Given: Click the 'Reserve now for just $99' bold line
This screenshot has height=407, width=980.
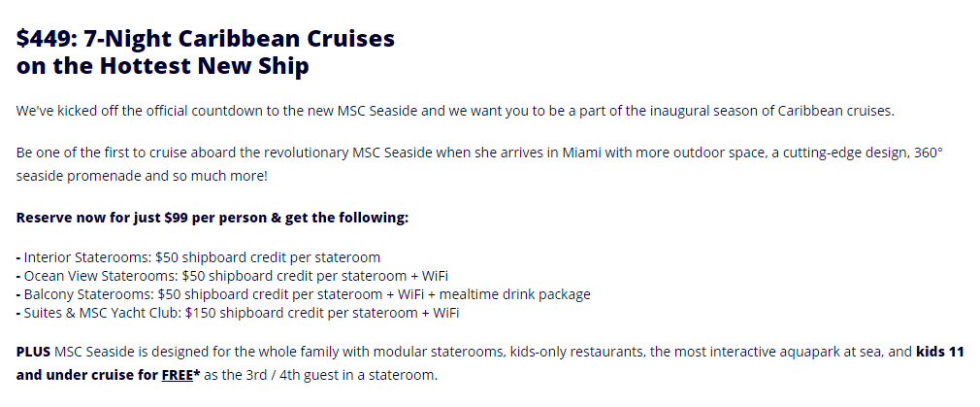Looking at the screenshot, I should (212, 218).
